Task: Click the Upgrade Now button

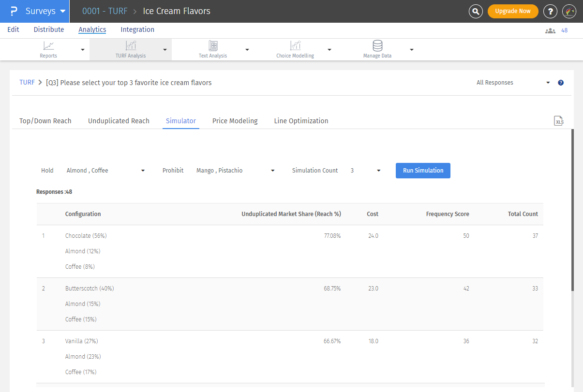Action: pos(512,11)
